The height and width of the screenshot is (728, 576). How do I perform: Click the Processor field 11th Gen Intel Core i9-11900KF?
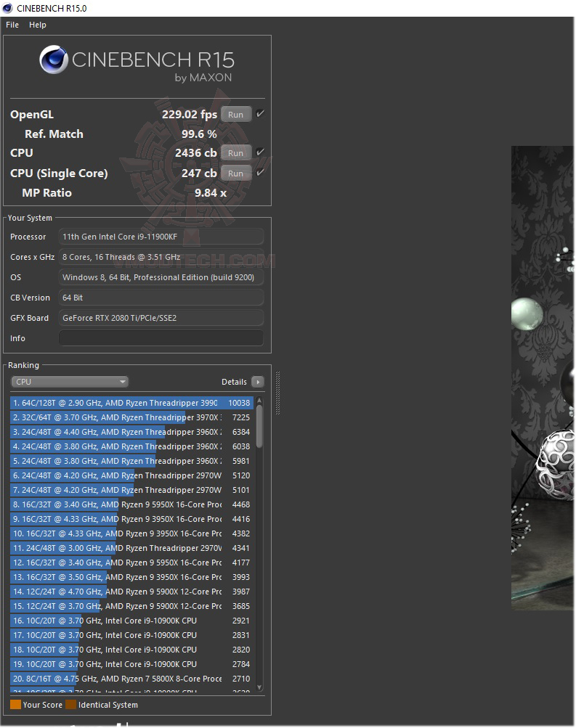pos(161,237)
